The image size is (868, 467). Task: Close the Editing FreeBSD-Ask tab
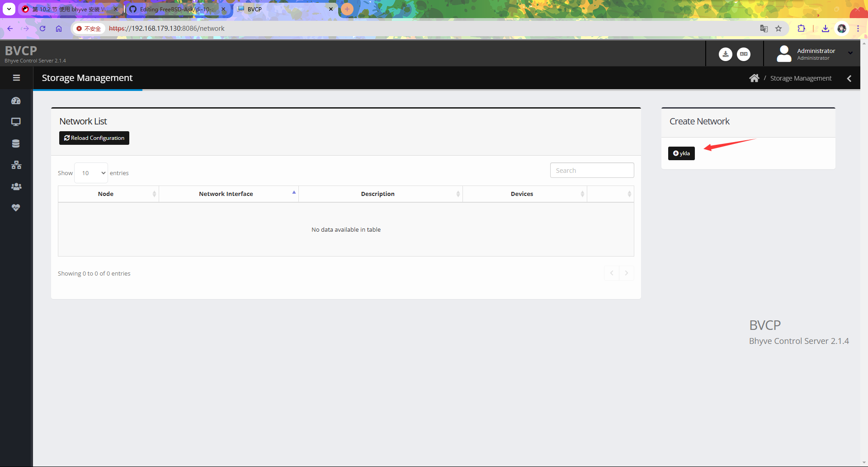(x=223, y=9)
